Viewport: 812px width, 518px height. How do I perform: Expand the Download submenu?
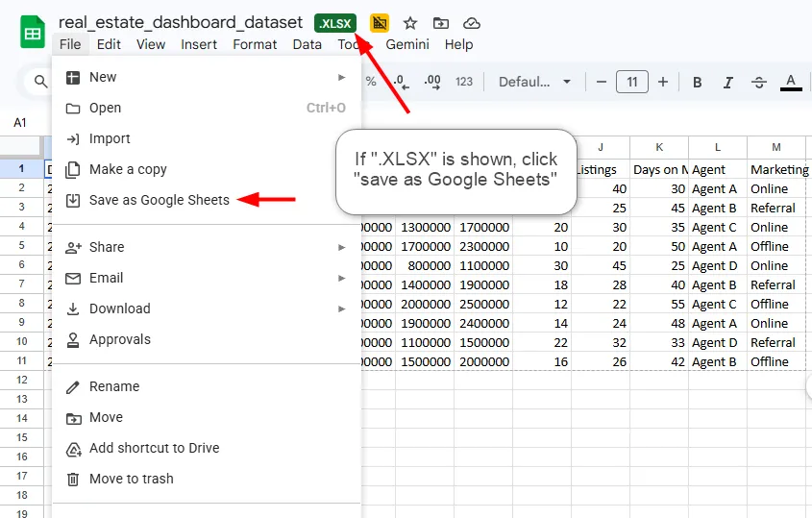(206, 308)
